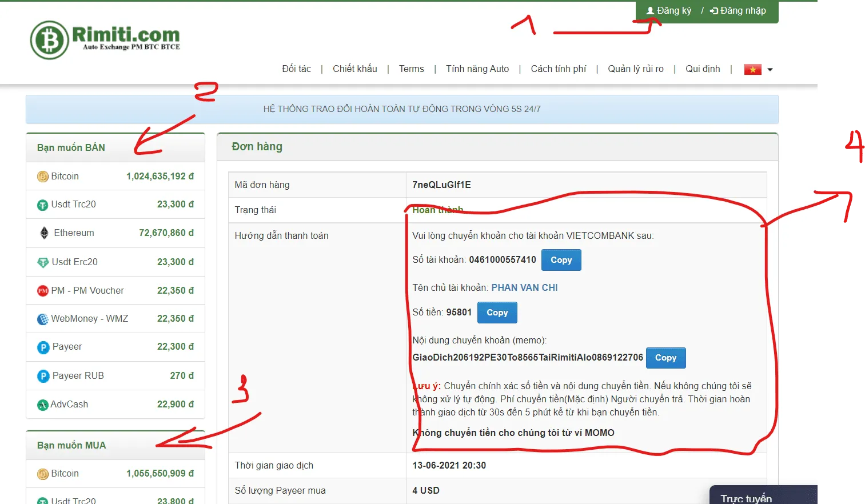This screenshot has width=865, height=504.
Task: Click the Đăng nhập login link
Action: click(x=738, y=11)
